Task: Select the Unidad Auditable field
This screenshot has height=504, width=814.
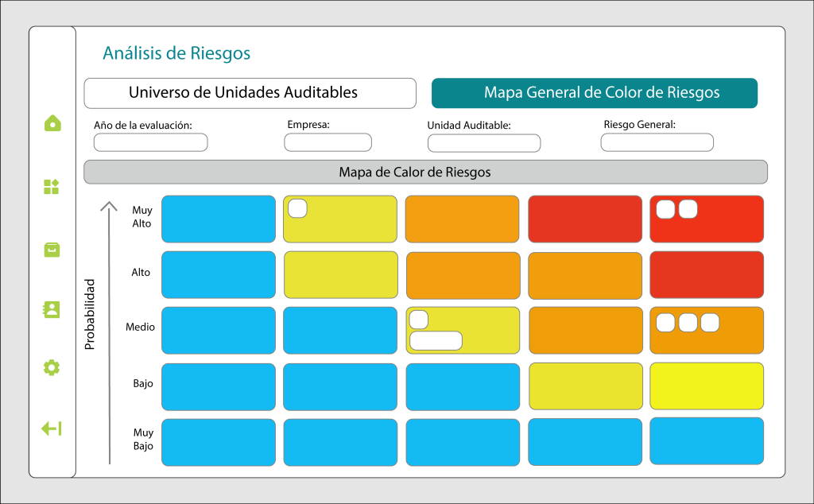Action: [483, 143]
